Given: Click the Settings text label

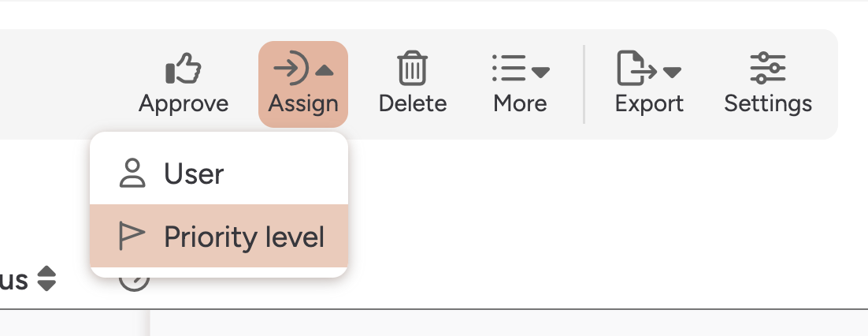Looking at the screenshot, I should point(768,103).
